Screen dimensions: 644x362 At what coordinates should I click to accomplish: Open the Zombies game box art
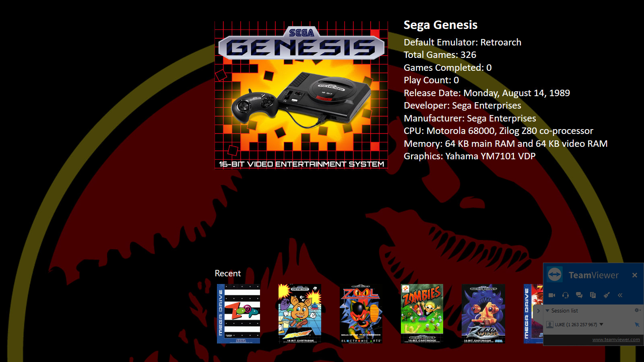tap(422, 314)
